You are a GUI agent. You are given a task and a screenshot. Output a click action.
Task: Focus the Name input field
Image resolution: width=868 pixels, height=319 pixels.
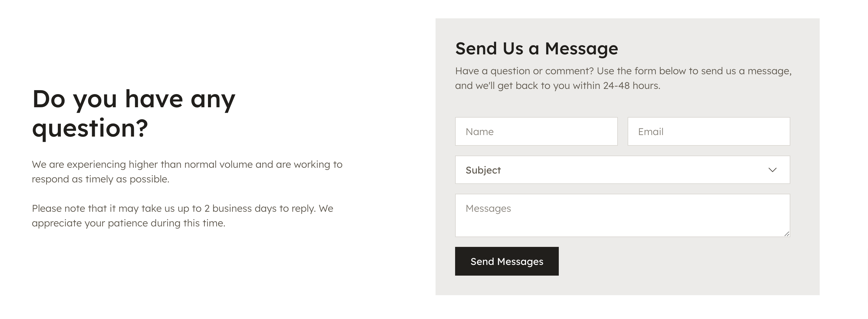coord(536,132)
